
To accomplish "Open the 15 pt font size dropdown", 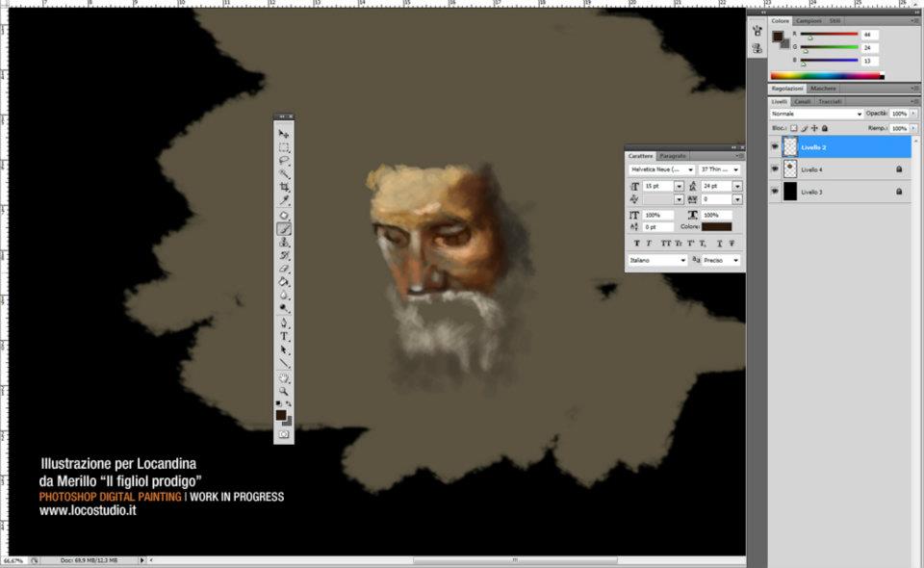I will click(x=679, y=186).
